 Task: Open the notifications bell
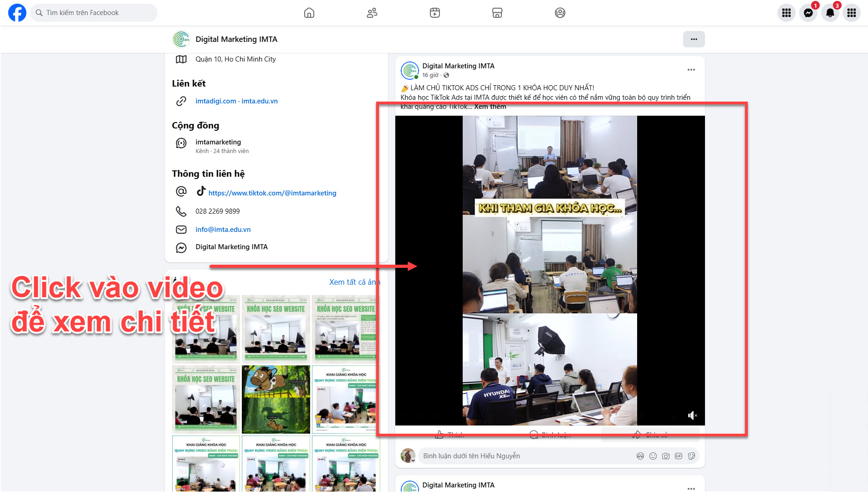[x=830, y=13]
